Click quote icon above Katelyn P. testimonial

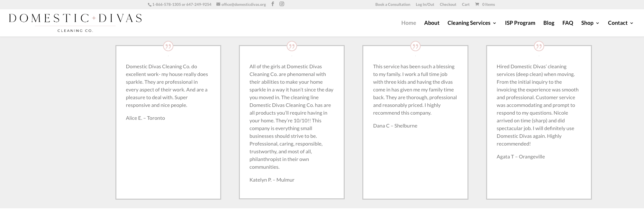pos(292,46)
